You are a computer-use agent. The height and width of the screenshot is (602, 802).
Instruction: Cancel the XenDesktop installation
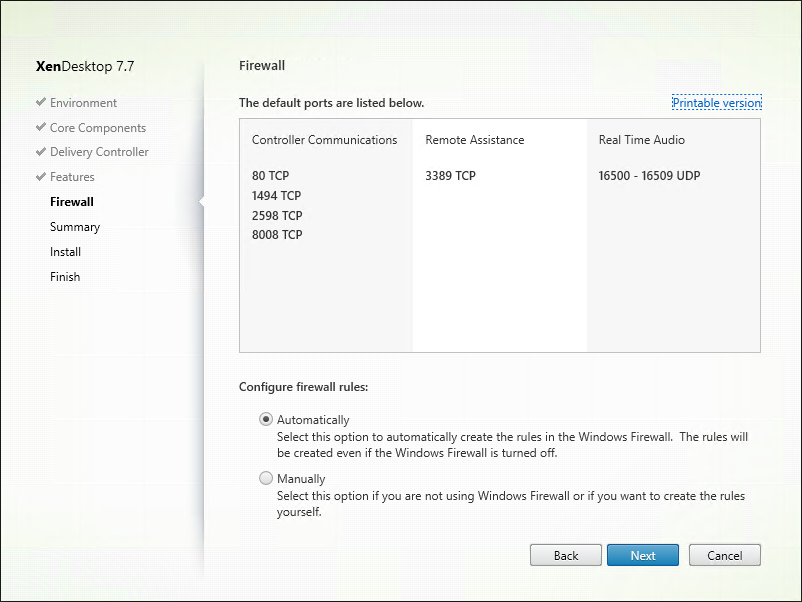[x=724, y=555]
